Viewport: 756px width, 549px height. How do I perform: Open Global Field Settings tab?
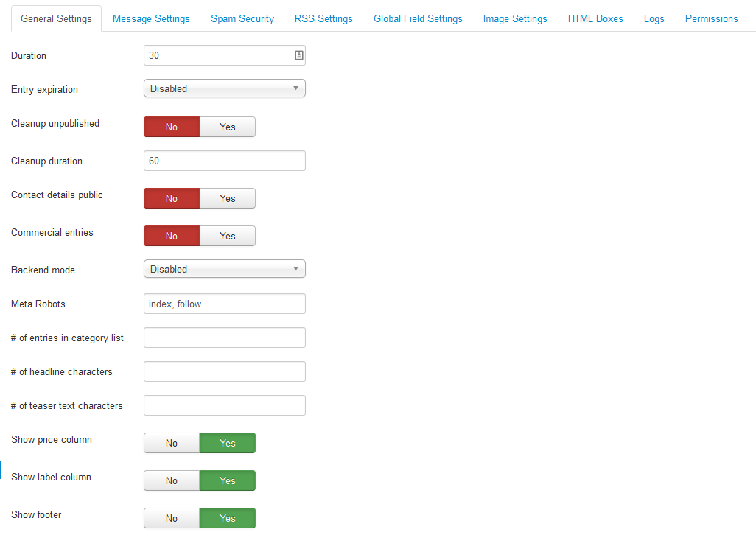click(x=418, y=18)
